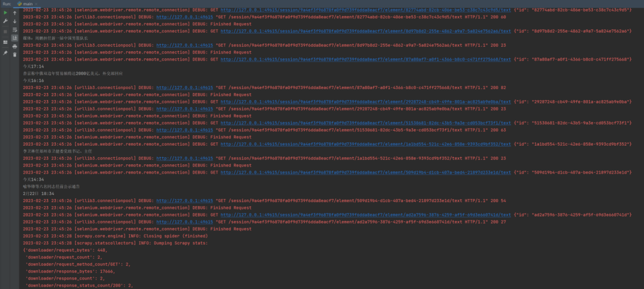Click the Stop process square button
The width and height of the screenshot is (644, 289).
(x=5, y=32)
